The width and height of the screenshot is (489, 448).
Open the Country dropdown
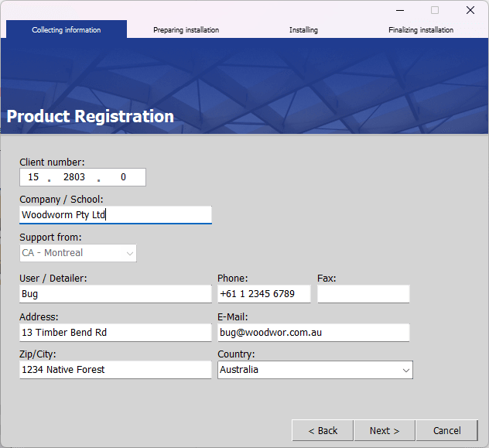click(x=315, y=370)
